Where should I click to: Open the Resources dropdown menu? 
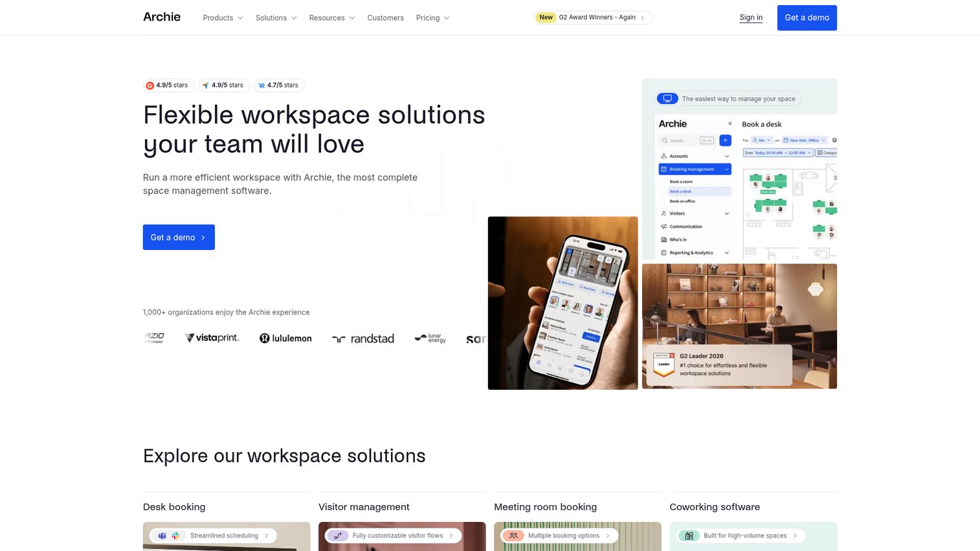(332, 17)
